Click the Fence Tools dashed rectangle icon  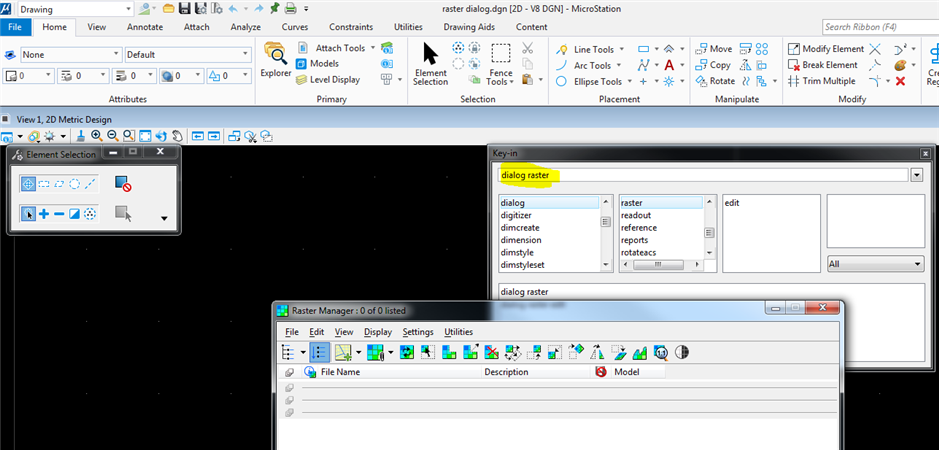[501, 54]
